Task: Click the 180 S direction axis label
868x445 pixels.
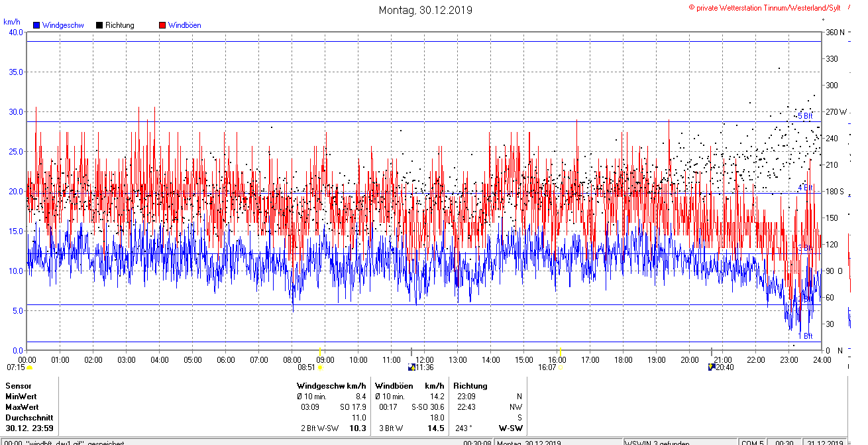Action: tap(834, 191)
